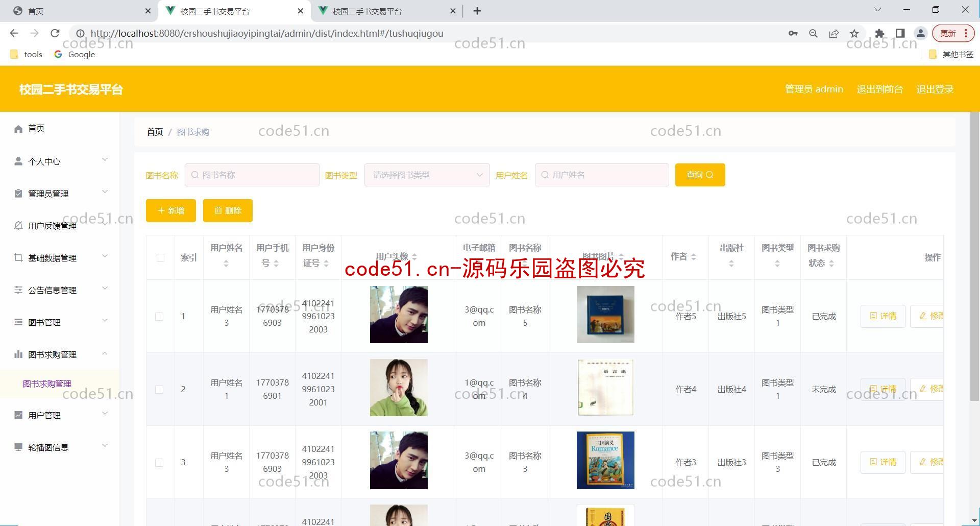This screenshot has width=980, height=526.
Task: Open the tab search dropdown arrow
Action: click(877, 10)
